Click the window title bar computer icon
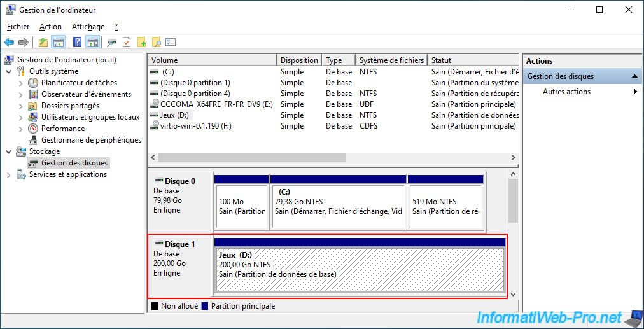This screenshot has height=329, width=644. (11, 10)
